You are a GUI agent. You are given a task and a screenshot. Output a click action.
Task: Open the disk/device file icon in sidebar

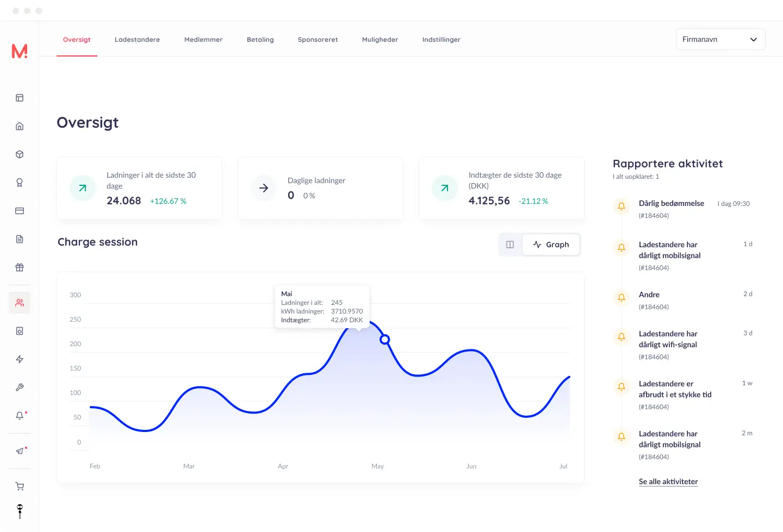pyautogui.click(x=20, y=331)
